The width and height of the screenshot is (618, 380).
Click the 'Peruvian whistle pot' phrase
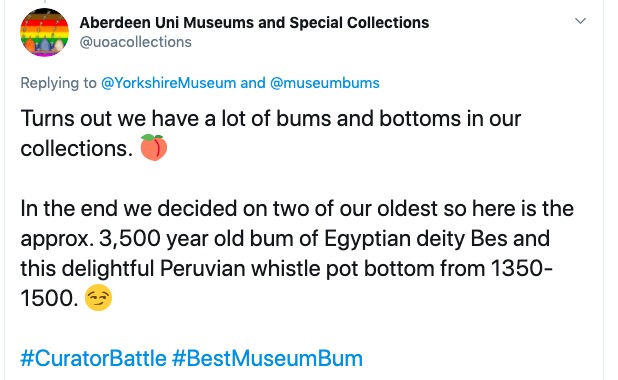click(259, 269)
